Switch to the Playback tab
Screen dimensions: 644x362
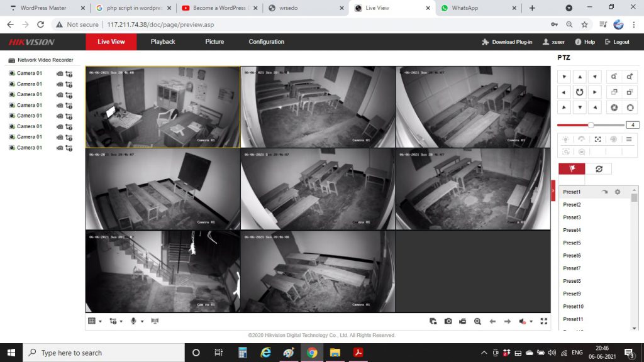pyautogui.click(x=163, y=42)
